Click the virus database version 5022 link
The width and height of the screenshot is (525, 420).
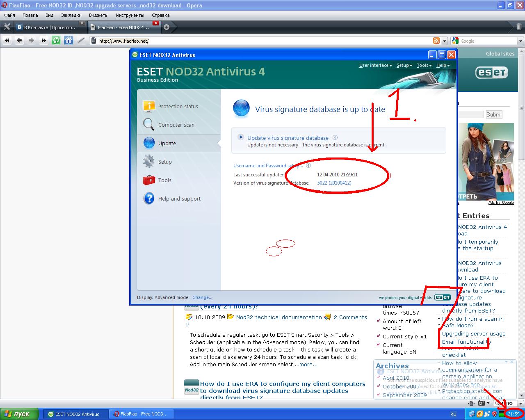[334, 183]
